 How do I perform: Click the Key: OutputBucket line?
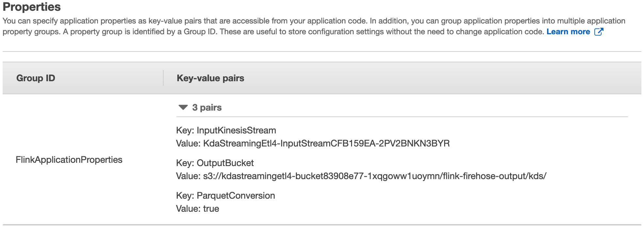pos(215,163)
